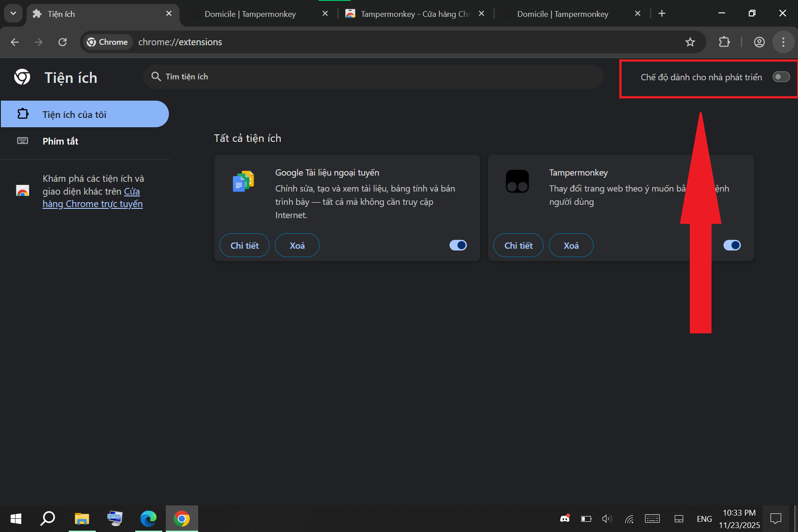Screen dimensions: 798x532
Task: Adjust the speaker volume in system tray
Action: pyautogui.click(x=606, y=518)
